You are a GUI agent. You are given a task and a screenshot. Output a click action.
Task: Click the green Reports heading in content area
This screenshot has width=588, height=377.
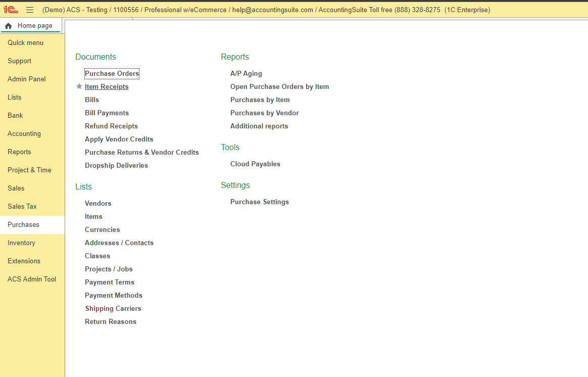pos(235,57)
